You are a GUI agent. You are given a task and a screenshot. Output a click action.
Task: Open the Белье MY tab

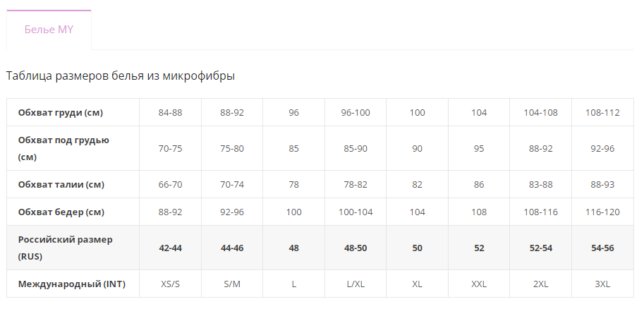(x=49, y=30)
